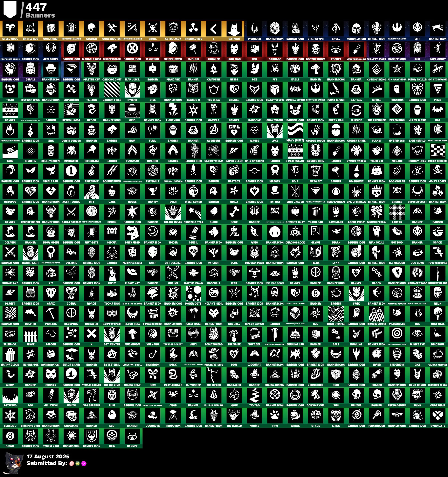Select the Steel Wool banner
Viewport: 448px width, 477px height.
10,29
